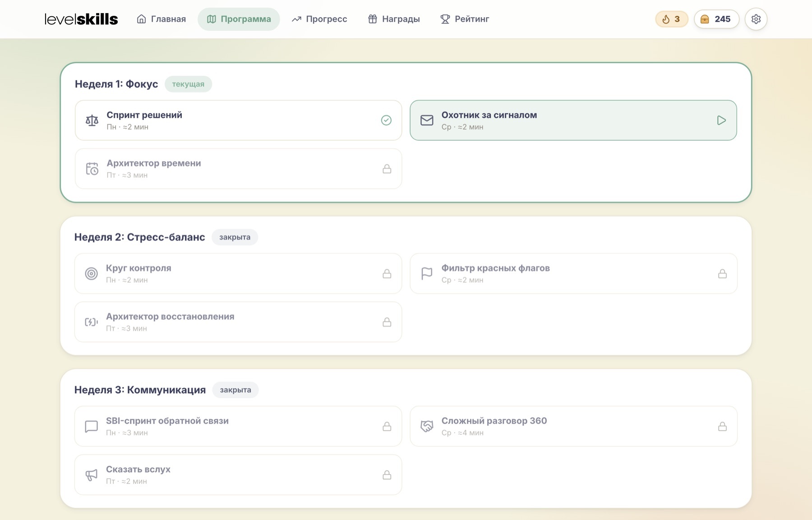Click the play icon on Охотник за сигналом
This screenshot has height=520, width=812.
pos(721,120)
